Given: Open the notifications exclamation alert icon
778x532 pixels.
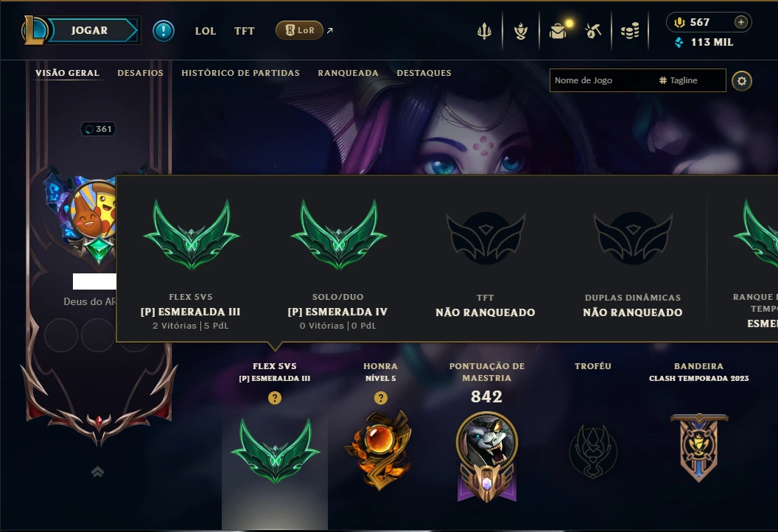Looking at the screenshot, I should (x=164, y=31).
